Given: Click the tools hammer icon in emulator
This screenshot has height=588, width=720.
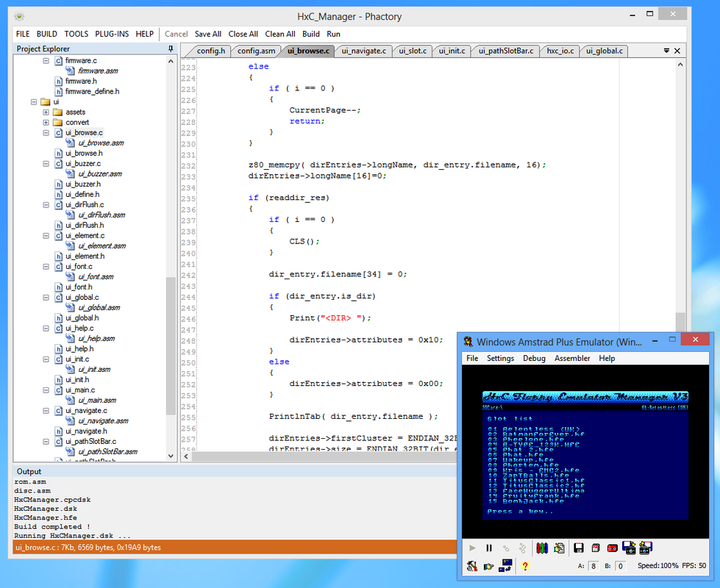Looking at the screenshot, I should (472, 566).
